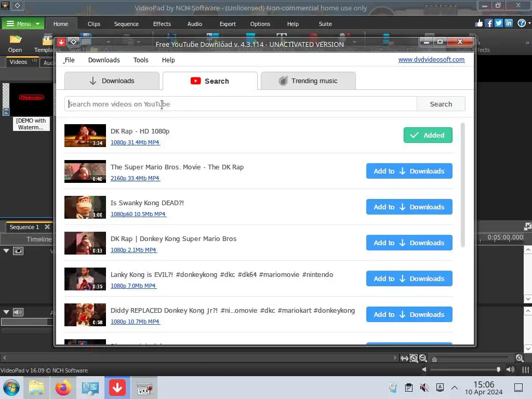Add Lanky Kong is EVIL video to Downloads

tap(409, 278)
